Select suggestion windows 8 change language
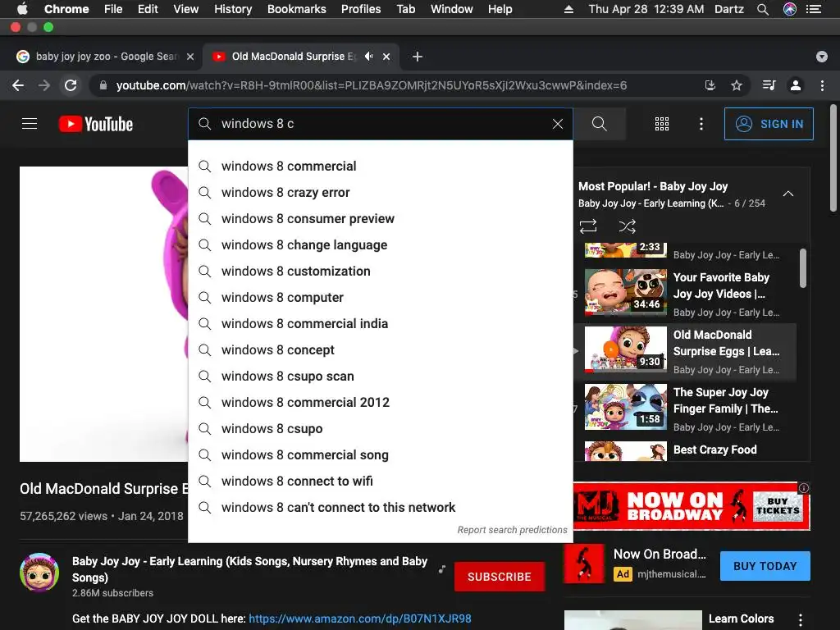This screenshot has width=840, height=630. [x=381, y=244]
